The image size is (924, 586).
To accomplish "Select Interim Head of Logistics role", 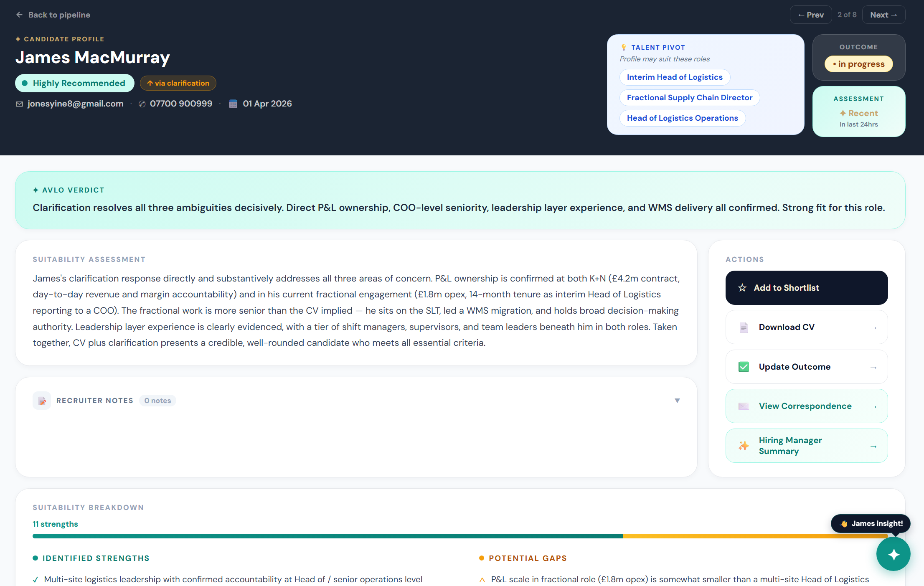I will [x=675, y=77].
